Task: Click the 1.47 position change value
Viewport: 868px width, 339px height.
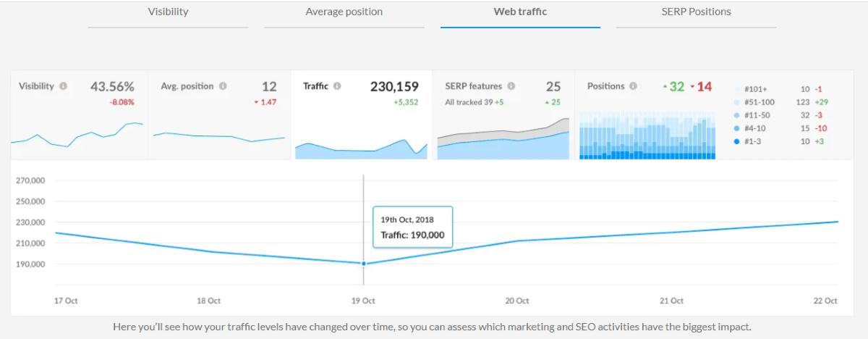Action: point(268,102)
